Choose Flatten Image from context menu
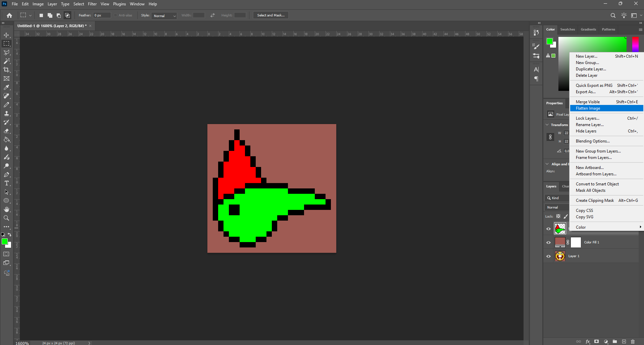Screen dimensions: 644x345 (588, 108)
